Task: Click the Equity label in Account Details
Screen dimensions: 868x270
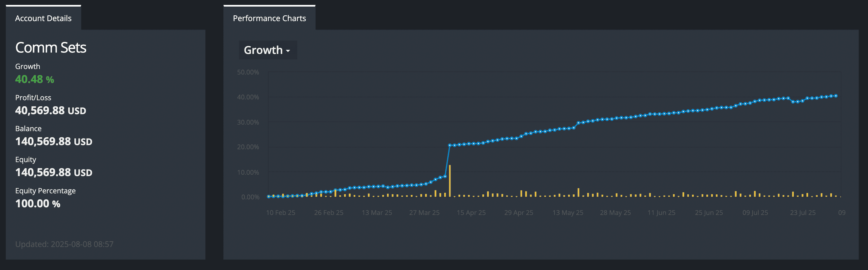Action: (x=26, y=160)
